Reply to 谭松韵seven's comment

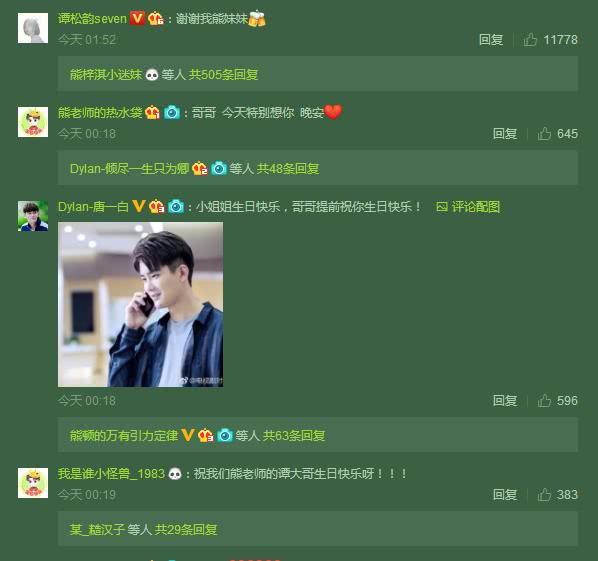[x=491, y=40]
